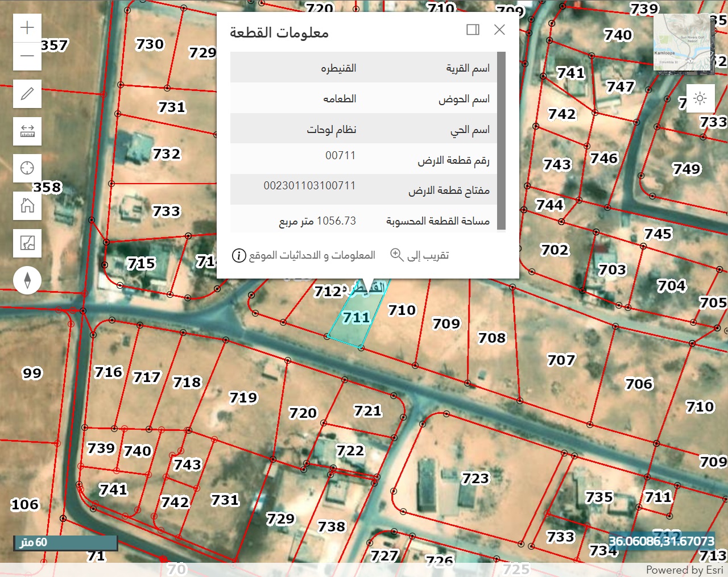The width and height of the screenshot is (728, 577).
Task: Zoom out with the minus button
Action: 27,56
